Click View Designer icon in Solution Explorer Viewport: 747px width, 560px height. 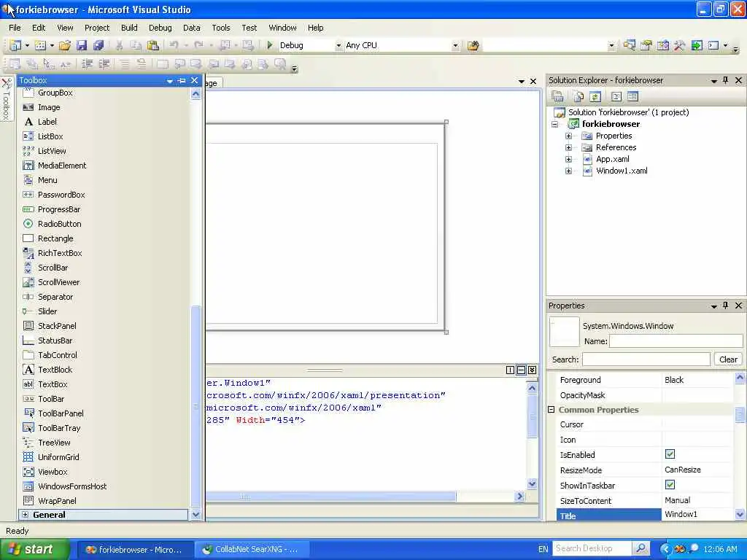coord(632,97)
